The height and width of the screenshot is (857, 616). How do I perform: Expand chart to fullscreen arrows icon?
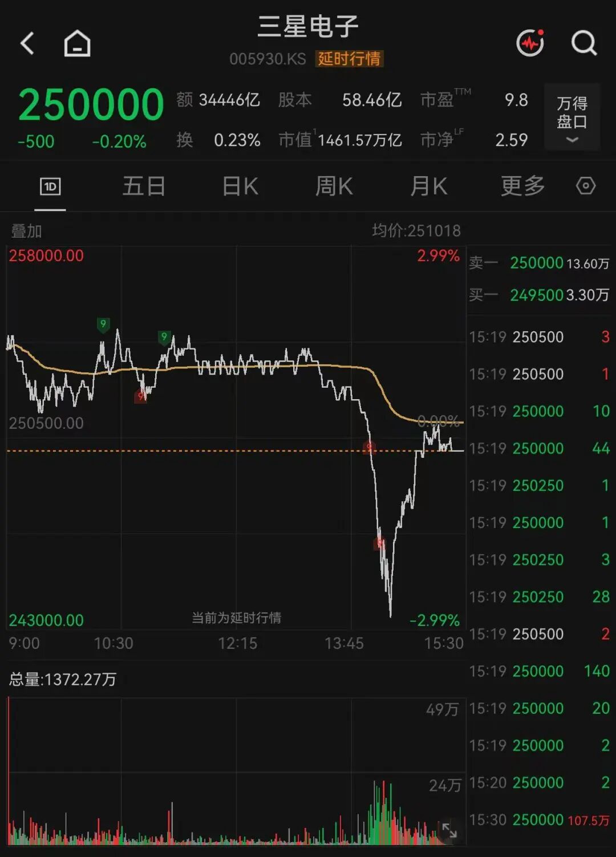tap(449, 830)
